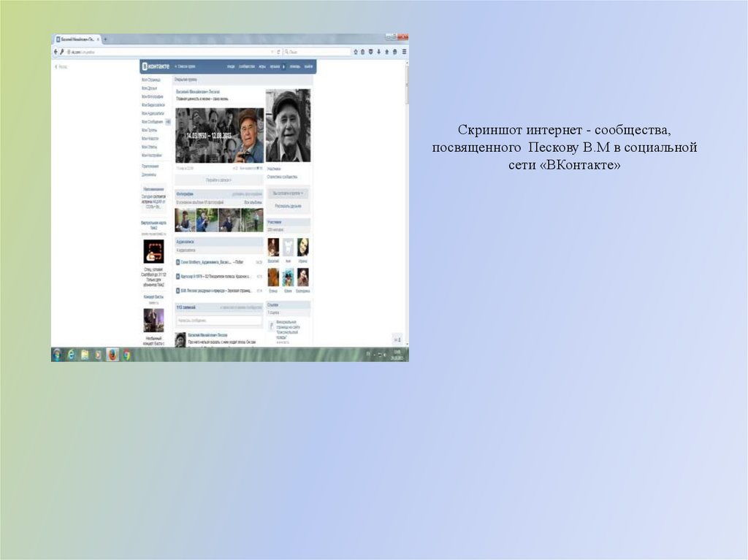The width and height of the screenshot is (748, 560).
Task: Open a new browser tab with plus
Action: tap(105, 39)
